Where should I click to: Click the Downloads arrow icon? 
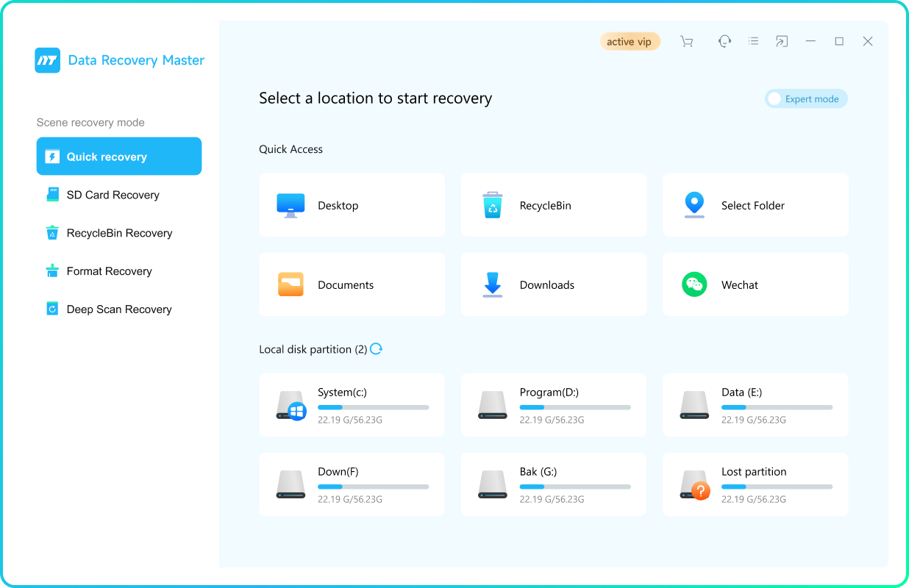click(x=492, y=284)
